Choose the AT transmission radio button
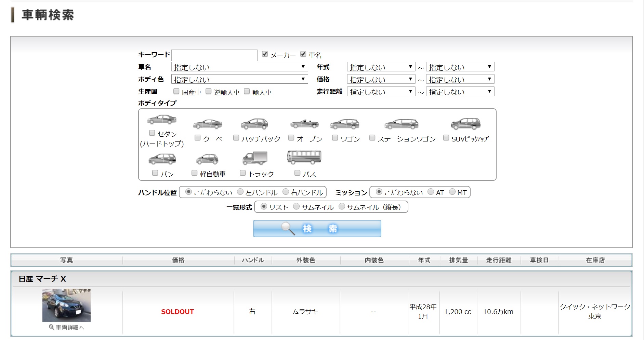The height and width of the screenshot is (340, 644). (x=431, y=192)
